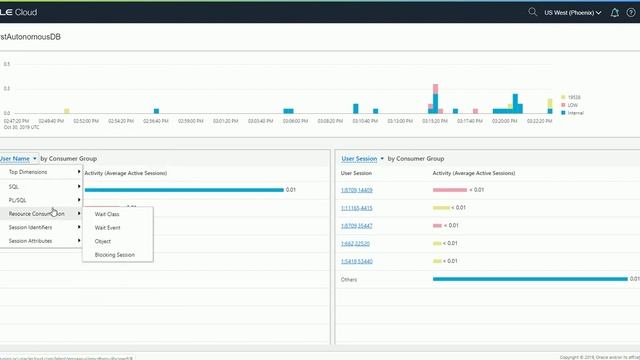
Task: Open user session link ending 35447
Action: (356, 226)
